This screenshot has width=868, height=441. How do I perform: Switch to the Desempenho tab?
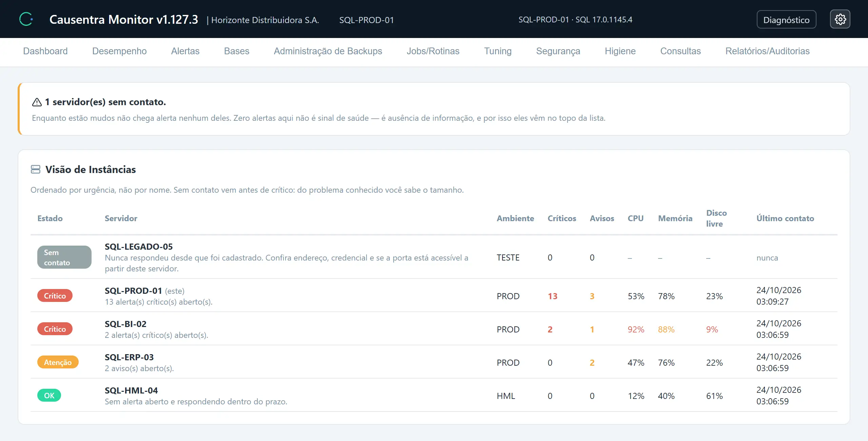pyautogui.click(x=119, y=51)
